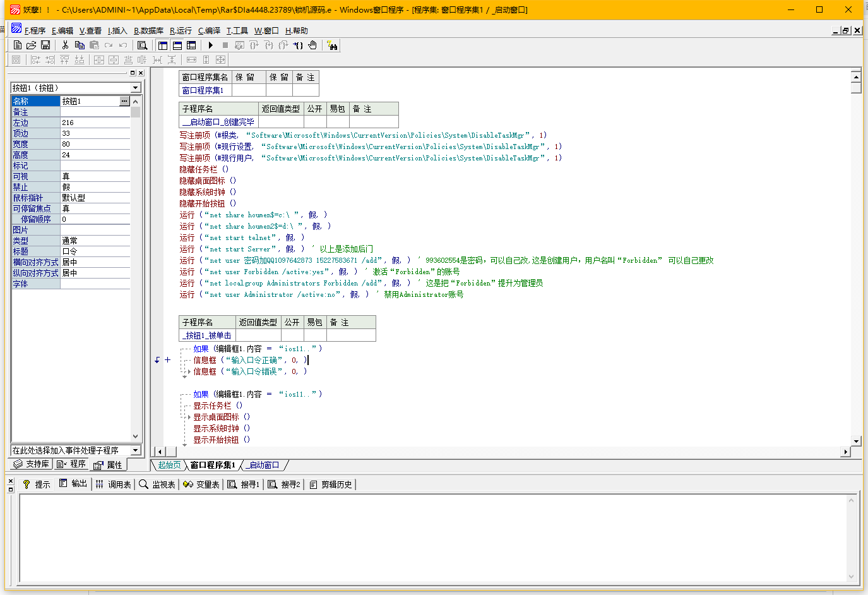
Task: Close the bottom output panel
Action: (x=11, y=482)
